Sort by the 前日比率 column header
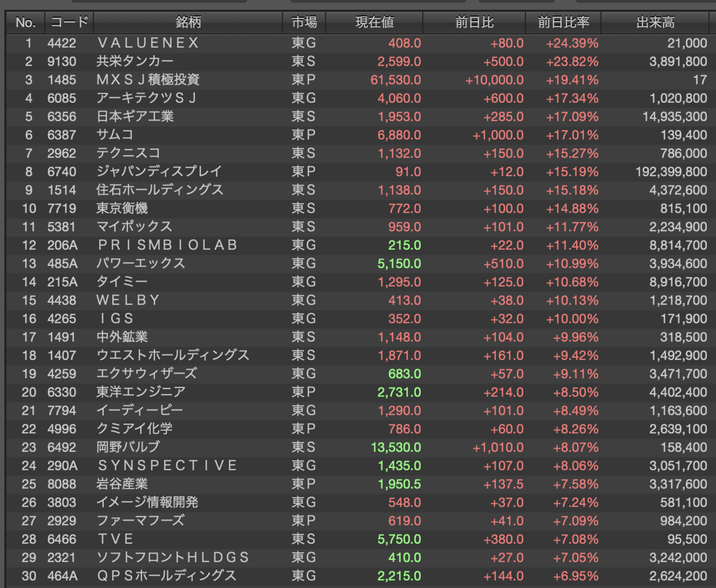This screenshot has width=716, height=588. coord(563,23)
